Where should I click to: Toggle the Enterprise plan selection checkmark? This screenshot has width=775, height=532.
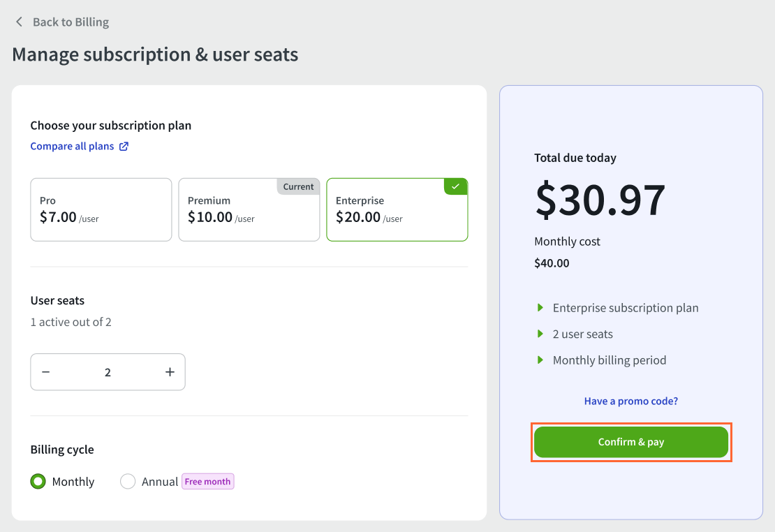tap(455, 186)
